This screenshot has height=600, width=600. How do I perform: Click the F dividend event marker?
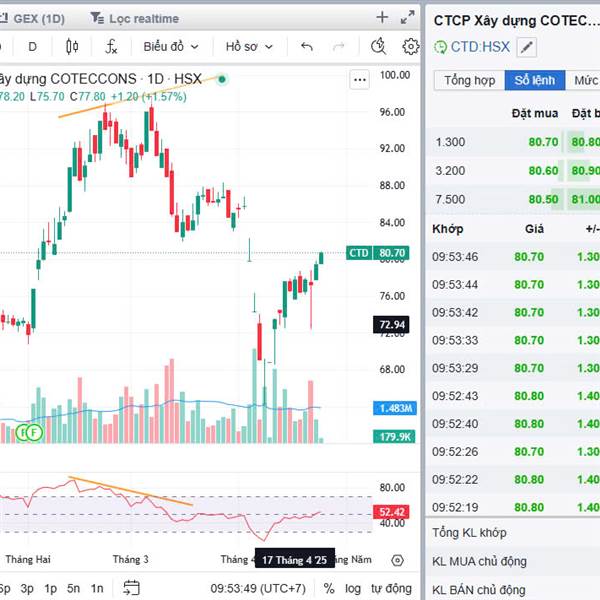point(34,433)
